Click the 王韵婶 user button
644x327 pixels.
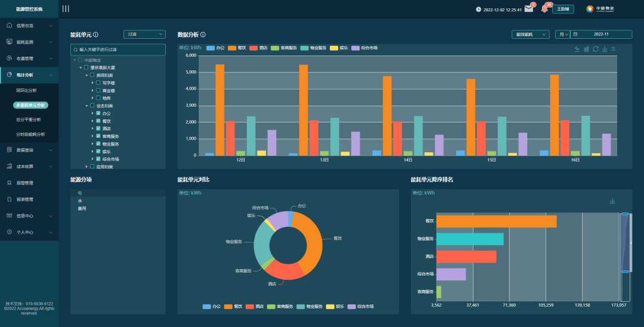tap(563, 8)
